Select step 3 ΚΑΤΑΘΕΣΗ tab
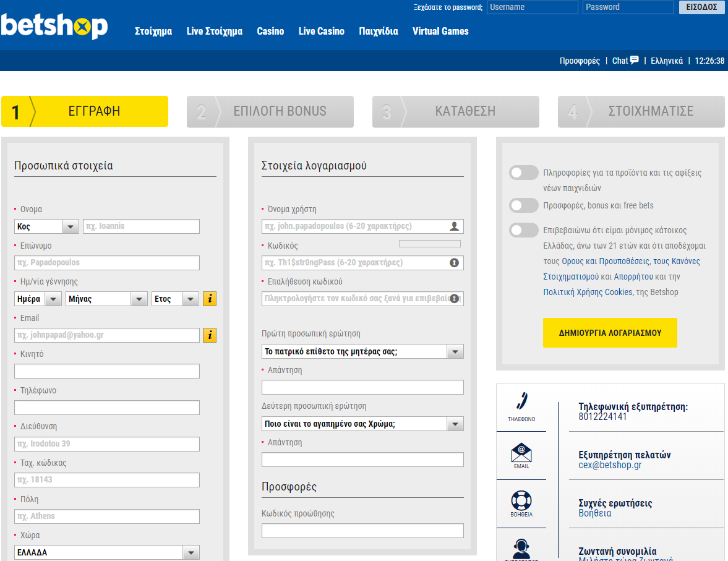728x561 pixels. pyautogui.click(x=455, y=111)
